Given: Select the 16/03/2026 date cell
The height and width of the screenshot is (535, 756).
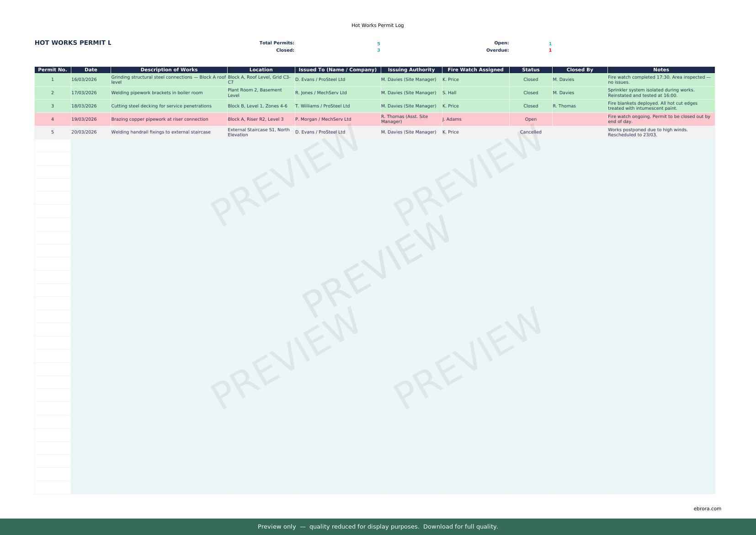Looking at the screenshot, I should pyautogui.click(x=84, y=80).
